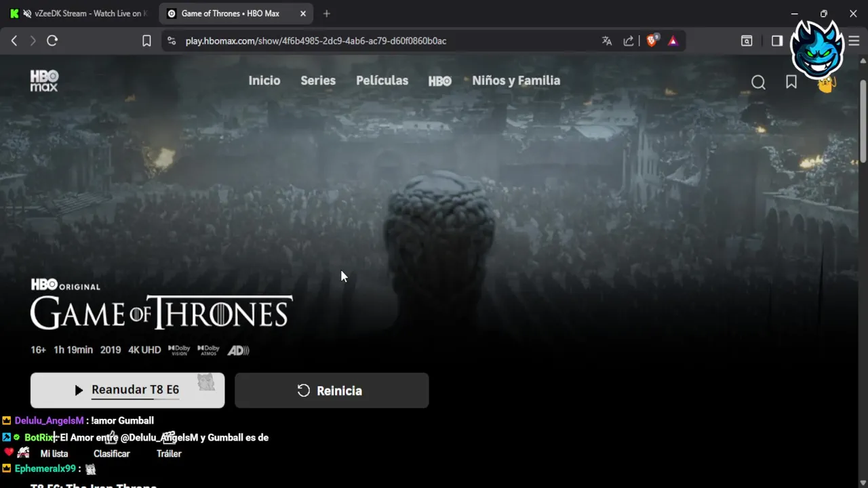
Task: Open site settings icon beside the URL
Action: [172, 41]
